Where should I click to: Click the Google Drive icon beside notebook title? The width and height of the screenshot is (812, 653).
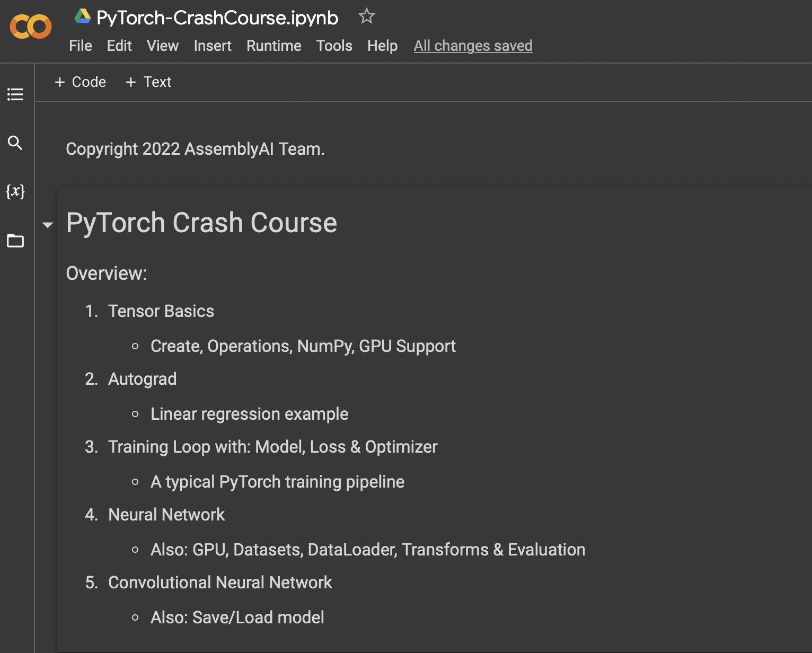point(82,17)
